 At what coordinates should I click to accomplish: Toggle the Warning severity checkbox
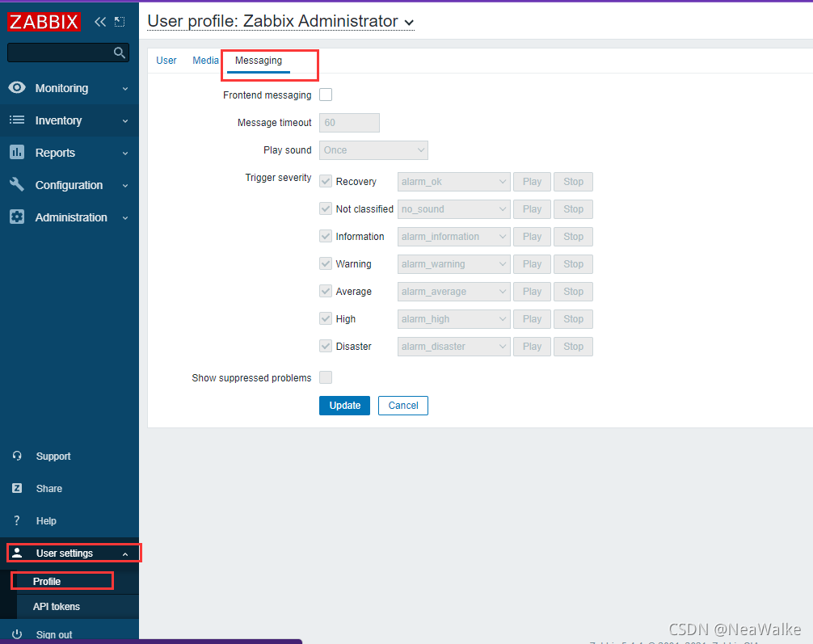click(x=326, y=264)
